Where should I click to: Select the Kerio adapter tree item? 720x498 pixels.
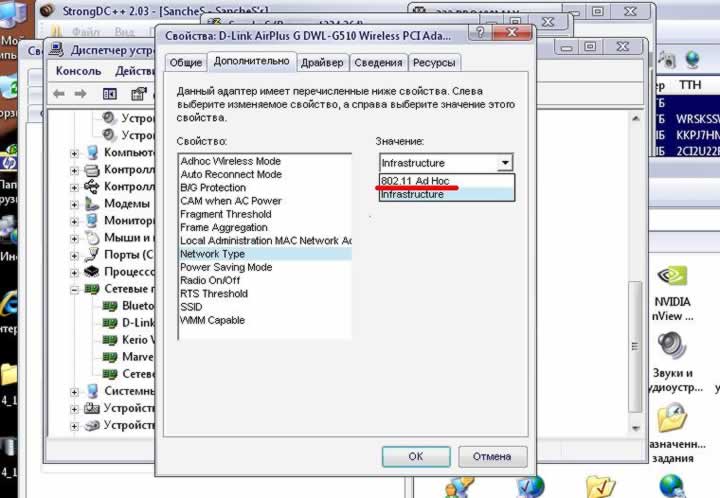tap(138, 340)
